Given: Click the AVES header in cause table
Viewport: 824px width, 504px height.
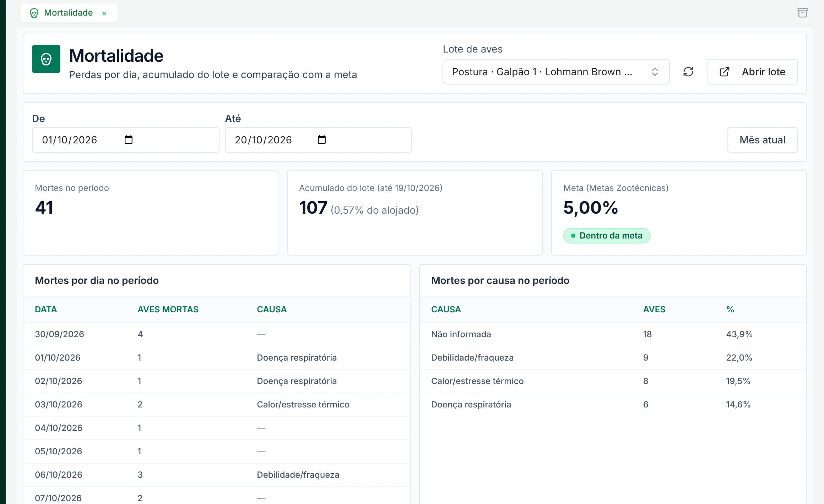Looking at the screenshot, I should coord(654,309).
